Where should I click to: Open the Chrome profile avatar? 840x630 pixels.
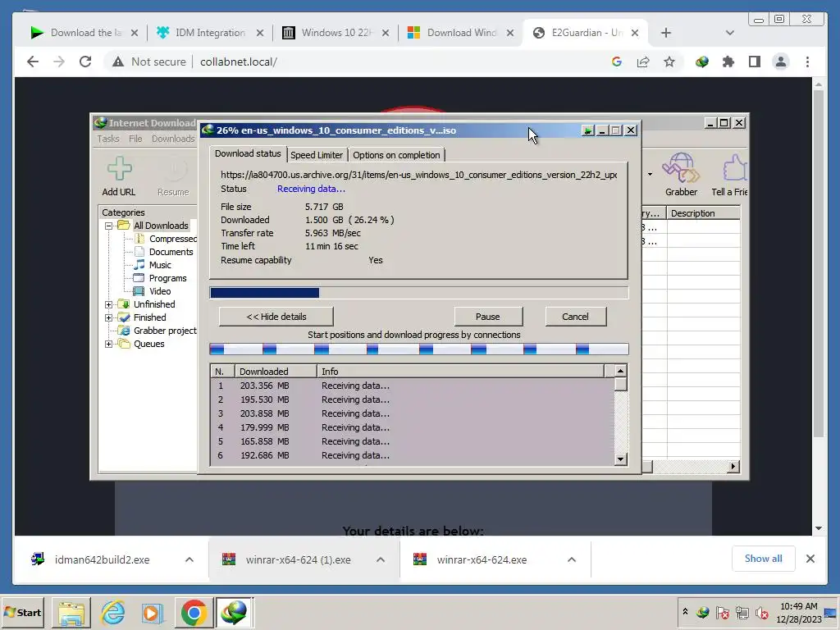(x=781, y=62)
